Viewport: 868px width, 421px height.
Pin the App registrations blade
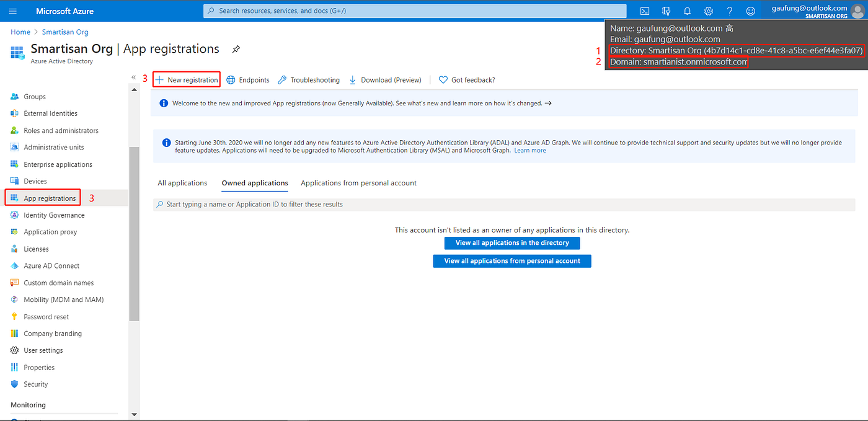click(236, 49)
